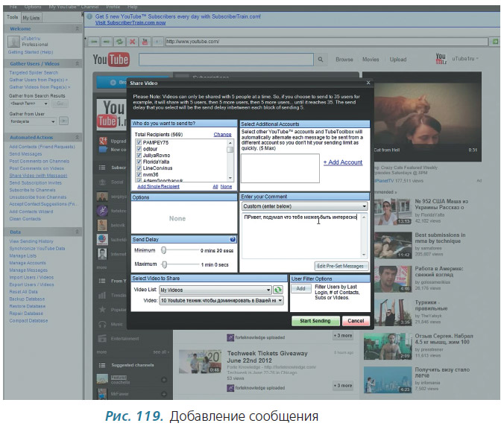Click Share Video (with Message) in sidebar
This screenshot has width=504, height=426.
tap(38, 176)
